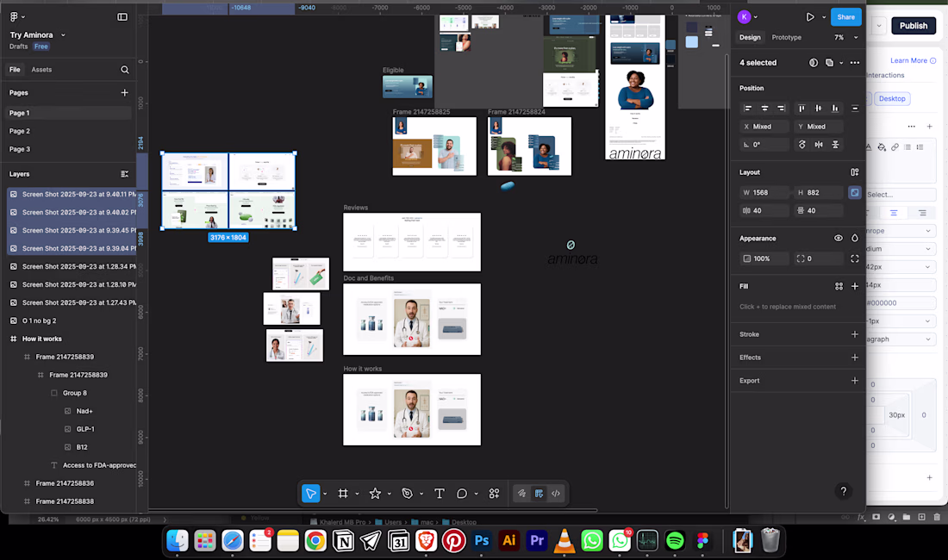Screen dimensions: 948x560
Task: Open the Pen tool dropdown arrow
Action: pos(421,494)
